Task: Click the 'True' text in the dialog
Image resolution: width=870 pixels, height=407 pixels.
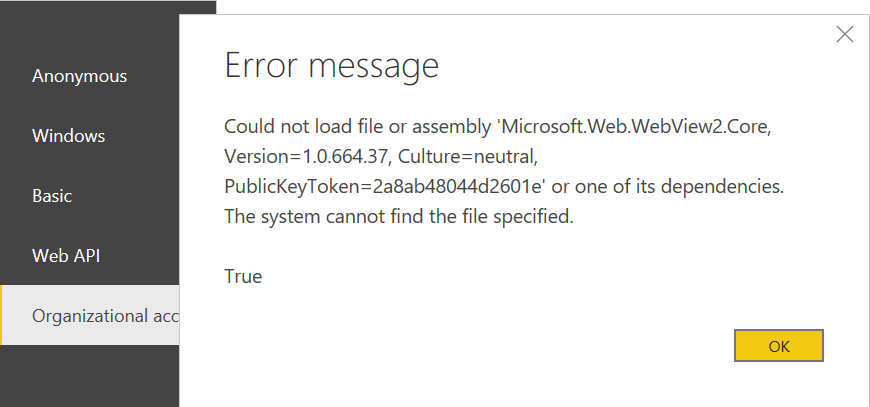Action: (243, 276)
